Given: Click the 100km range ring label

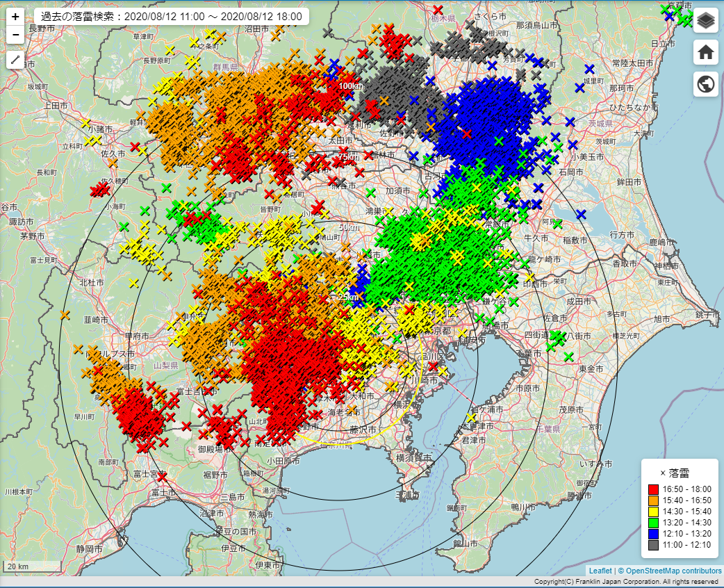Looking at the screenshot, I should [351, 85].
